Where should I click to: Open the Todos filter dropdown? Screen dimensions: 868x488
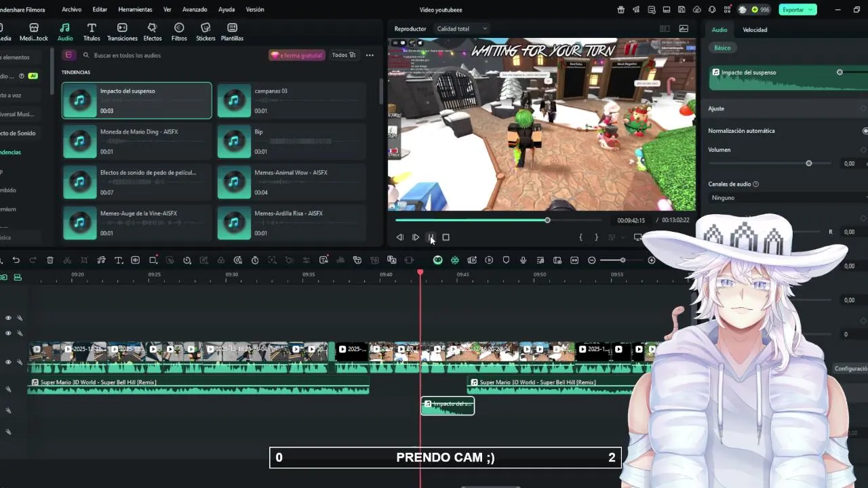click(x=343, y=55)
